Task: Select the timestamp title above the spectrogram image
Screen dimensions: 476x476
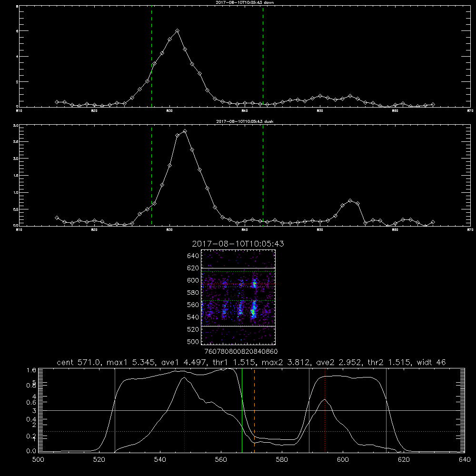Action: 238,244
